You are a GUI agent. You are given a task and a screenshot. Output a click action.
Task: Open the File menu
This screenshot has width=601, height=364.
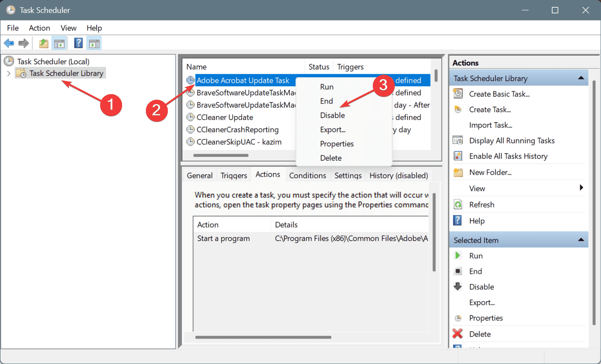pos(13,28)
